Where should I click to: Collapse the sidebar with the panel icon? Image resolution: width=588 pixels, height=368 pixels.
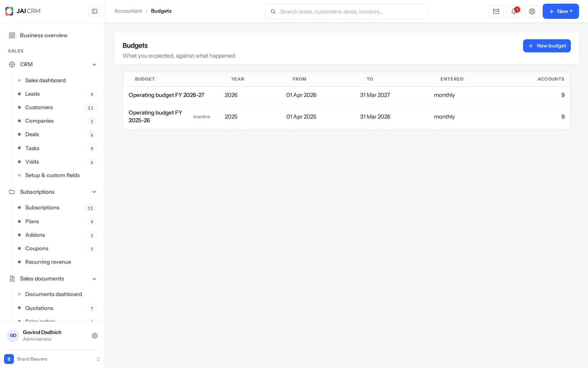(94, 11)
